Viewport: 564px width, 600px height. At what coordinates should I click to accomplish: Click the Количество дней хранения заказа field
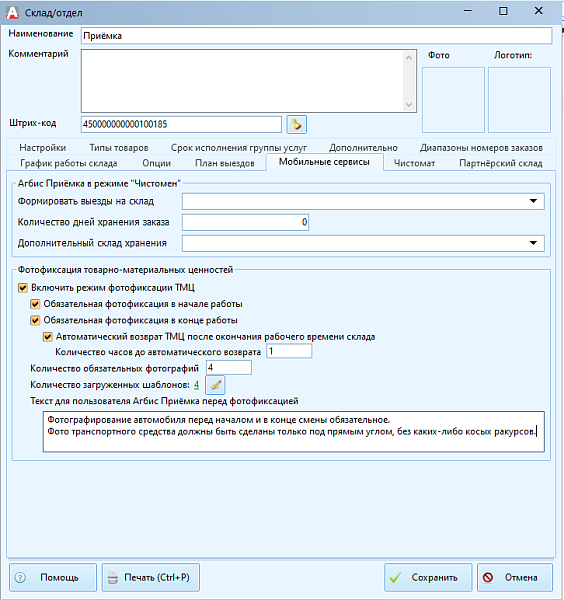[245, 222]
